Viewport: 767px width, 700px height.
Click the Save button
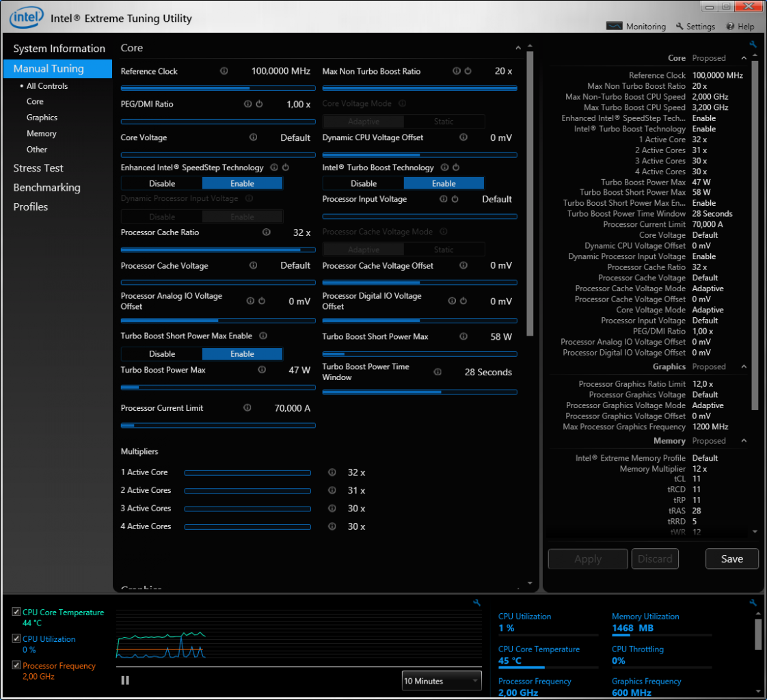coord(731,559)
